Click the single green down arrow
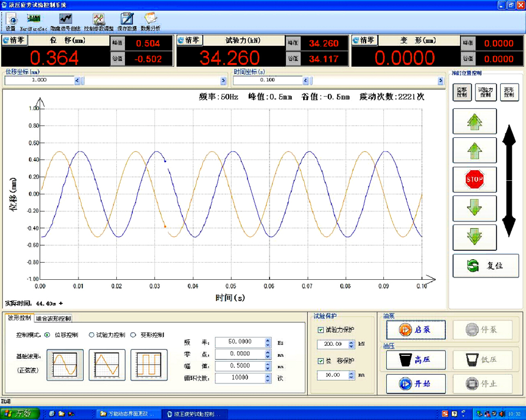 click(474, 207)
